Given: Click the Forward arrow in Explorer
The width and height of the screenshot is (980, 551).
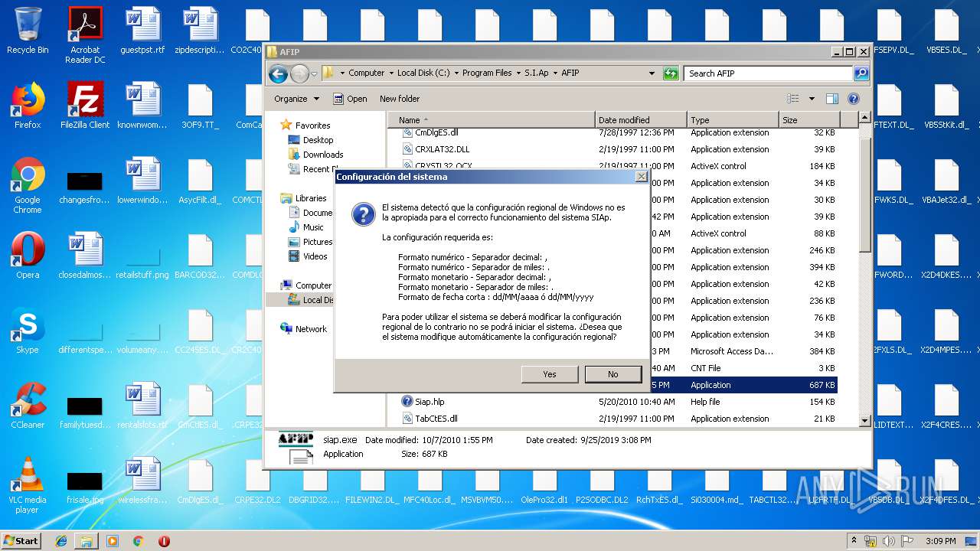Looking at the screenshot, I should [299, 73].
